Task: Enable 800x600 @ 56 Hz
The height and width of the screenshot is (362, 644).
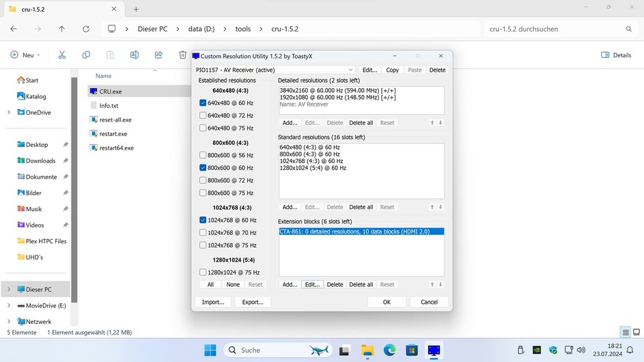Action: 203,155
